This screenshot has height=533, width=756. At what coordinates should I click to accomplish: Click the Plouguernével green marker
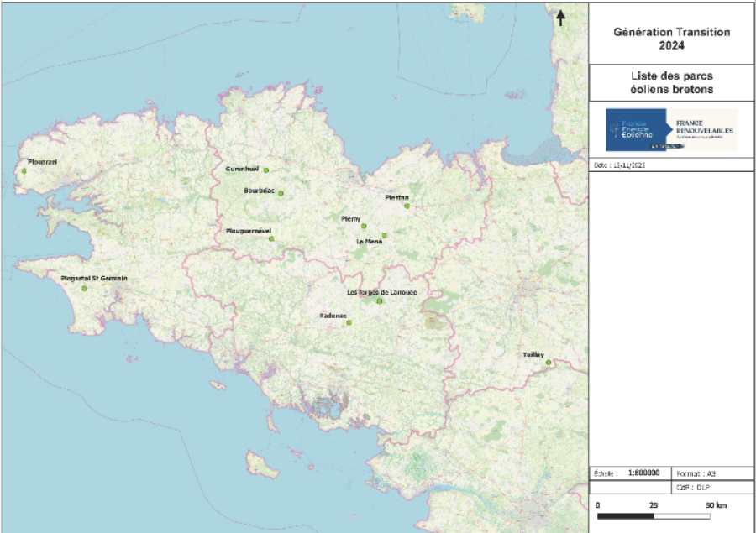coord(271,238)
